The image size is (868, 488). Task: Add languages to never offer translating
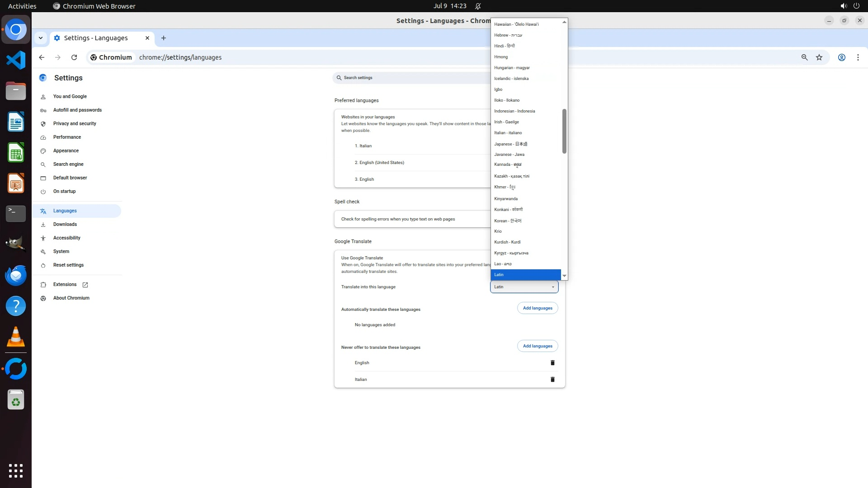(537, 346)
